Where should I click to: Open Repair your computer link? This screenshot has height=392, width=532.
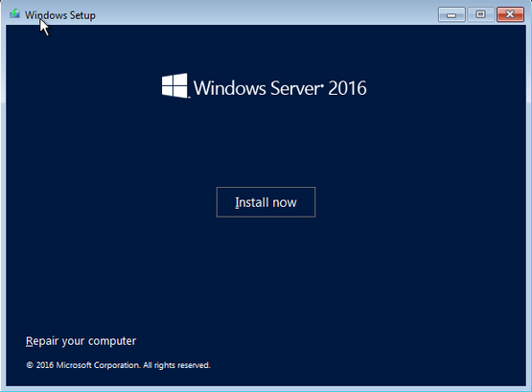coord(81,341)
